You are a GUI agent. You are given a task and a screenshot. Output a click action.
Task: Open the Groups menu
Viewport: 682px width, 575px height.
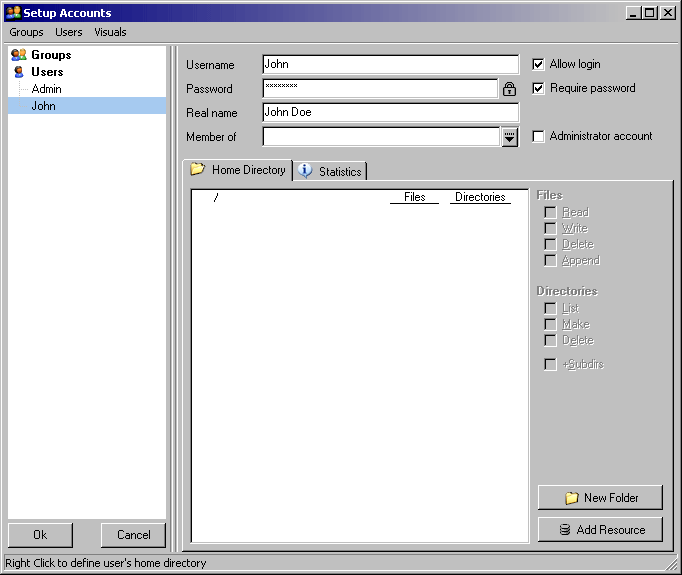(26, 32)
